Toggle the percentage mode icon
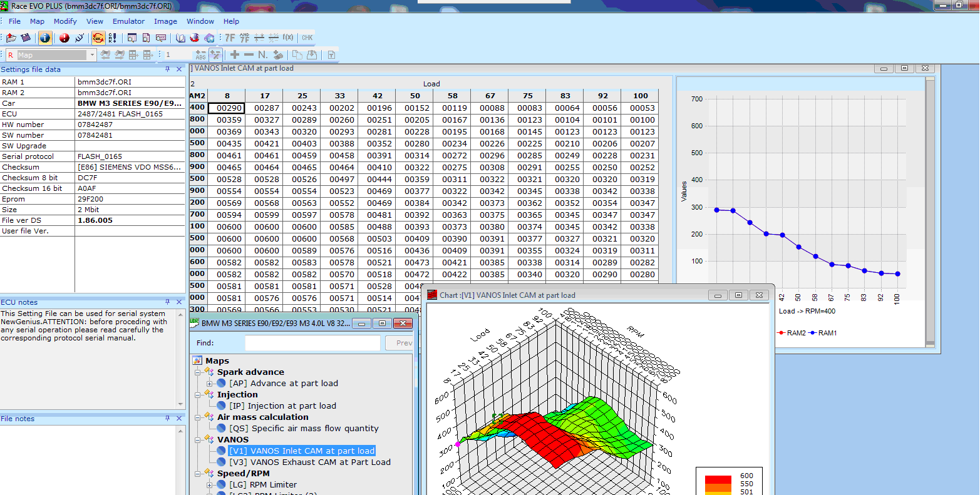 (x=215, y=55)
